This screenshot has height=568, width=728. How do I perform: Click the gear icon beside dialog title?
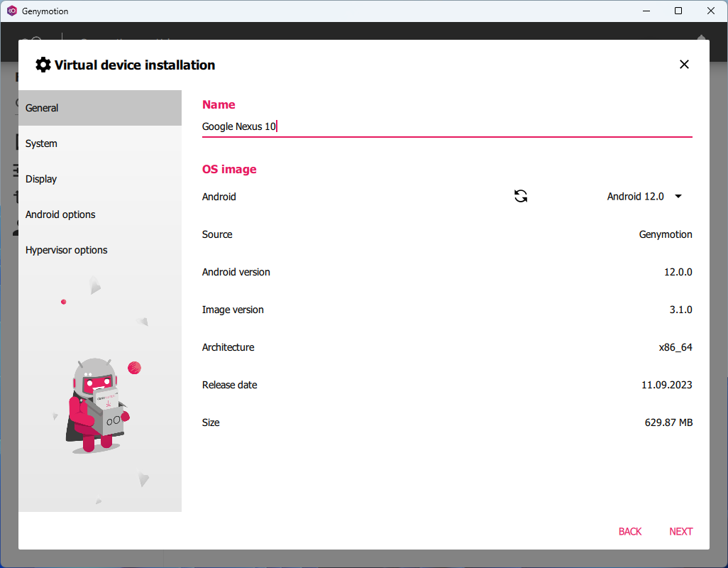[43, 65]
